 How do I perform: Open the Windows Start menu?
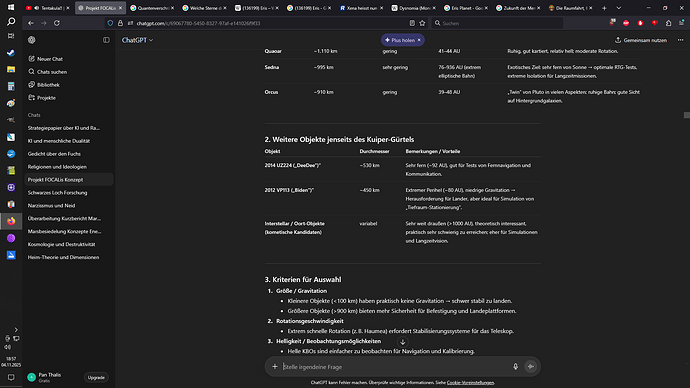11,7
